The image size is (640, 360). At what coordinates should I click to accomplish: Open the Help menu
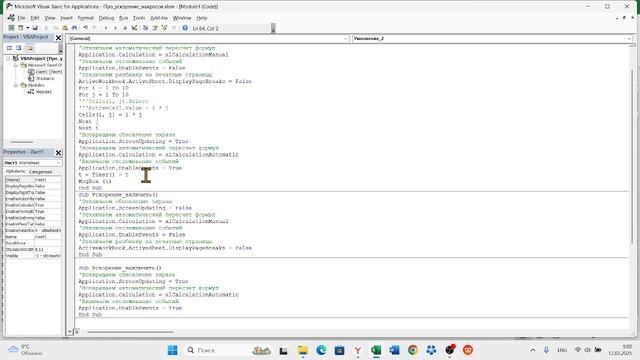[x=202, y=18]
